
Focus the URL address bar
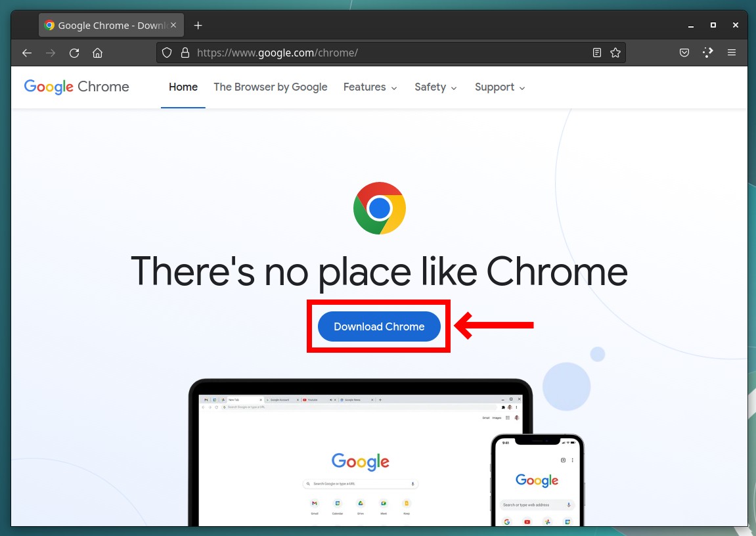391,53
